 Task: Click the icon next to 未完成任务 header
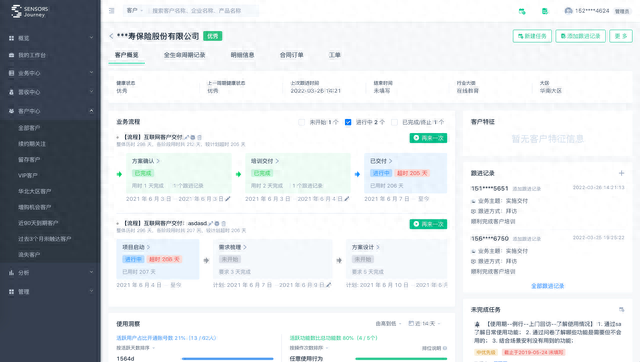point(621,309)
